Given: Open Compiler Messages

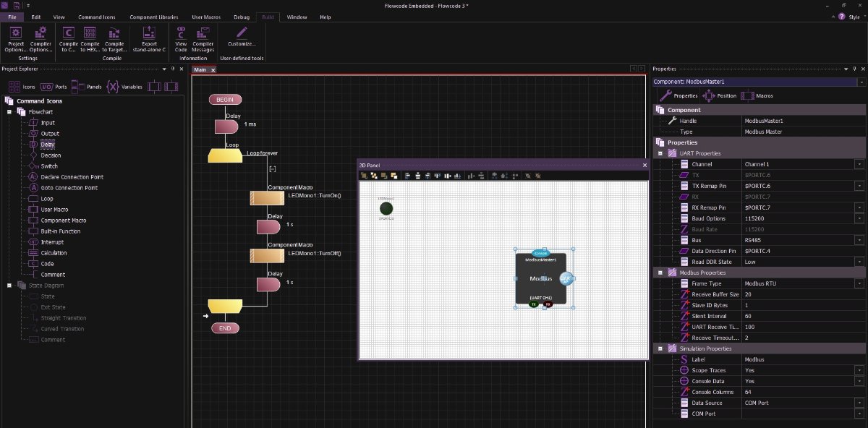Looking at the screenshot, I should [203, 39].
